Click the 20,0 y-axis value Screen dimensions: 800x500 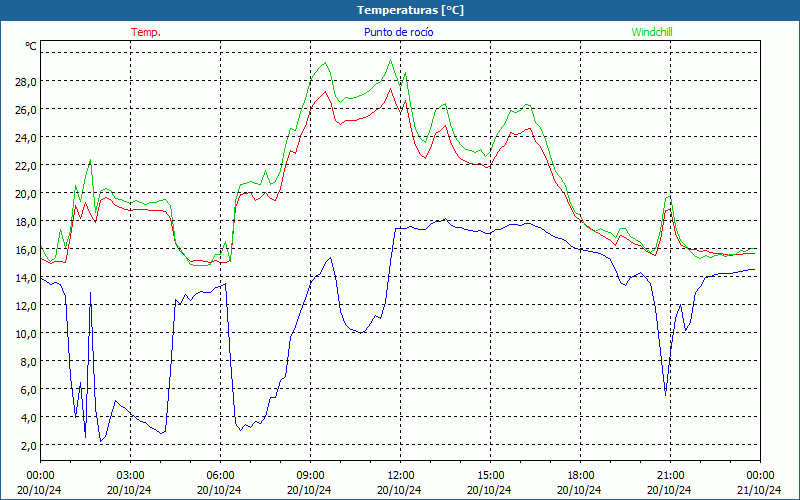(26, 194)
